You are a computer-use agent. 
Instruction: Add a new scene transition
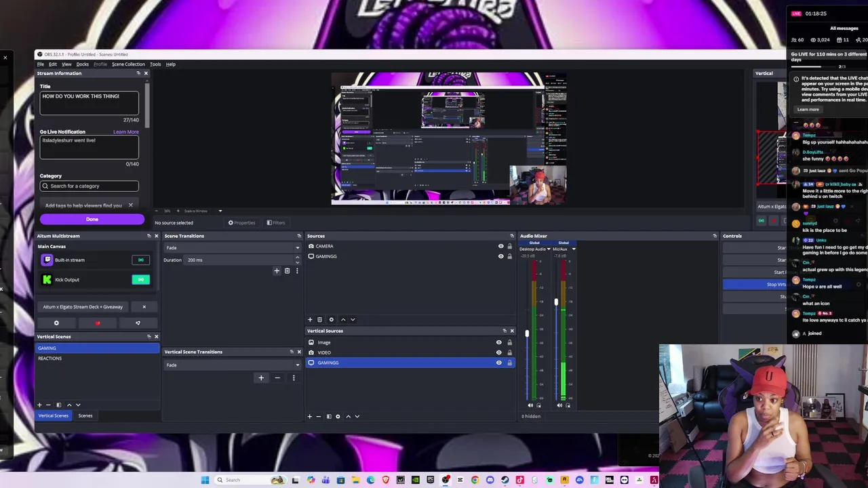[x=277, y=271]
